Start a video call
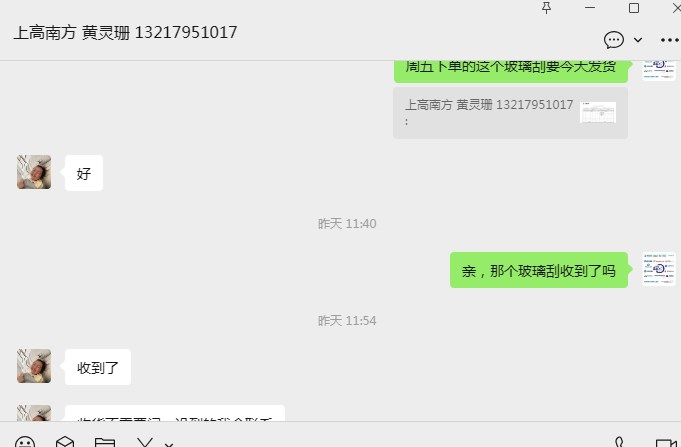The height and width of the screenshot is (447, 681). tap(666, 443)
